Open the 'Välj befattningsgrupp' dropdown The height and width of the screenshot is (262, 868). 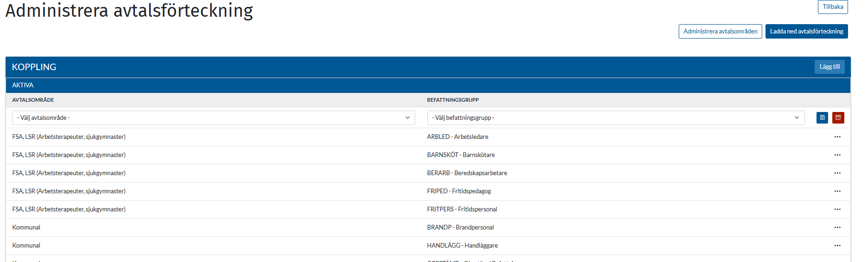tap(616, 118)
